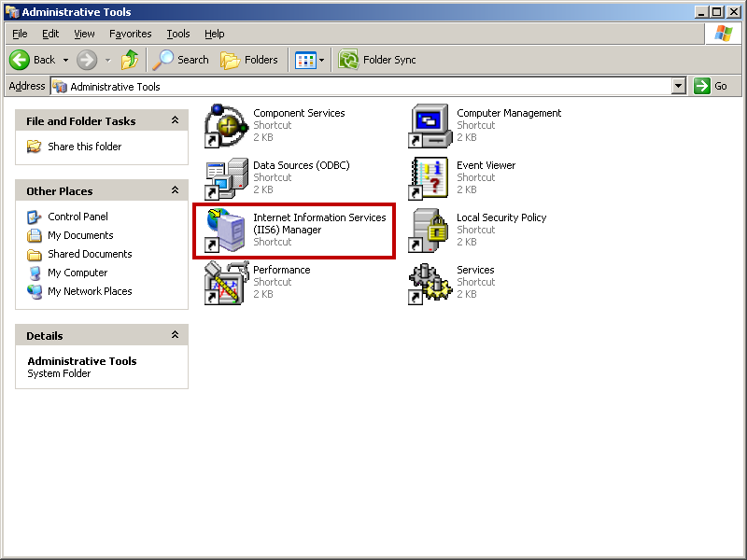Select the Performance shortcut icon
The image size is (747, 560).
click(x=226, y=283)
